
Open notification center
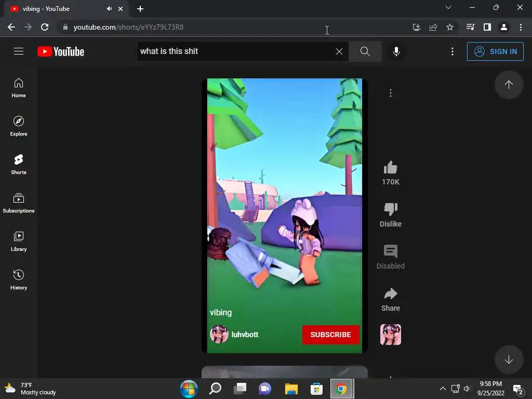point(518,390)
